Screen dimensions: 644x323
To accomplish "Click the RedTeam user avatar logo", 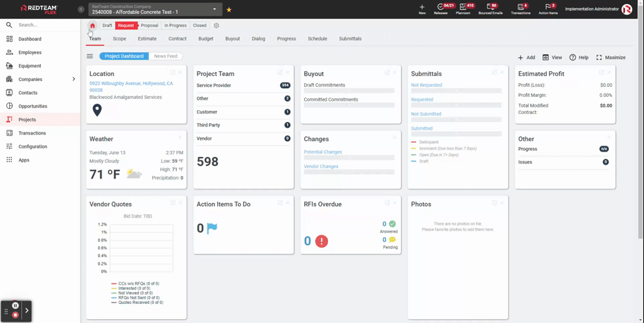I will coord(627,9).
